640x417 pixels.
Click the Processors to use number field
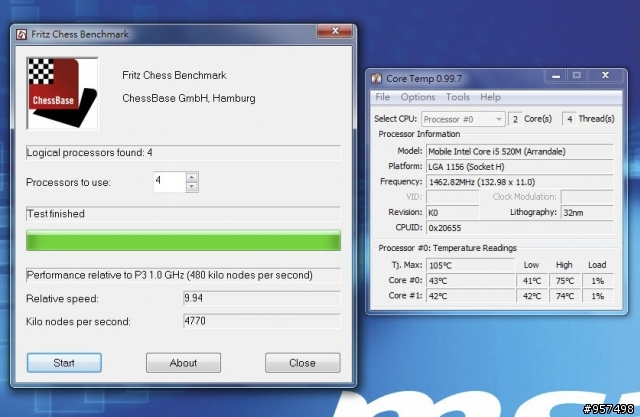tap(170, 182)
